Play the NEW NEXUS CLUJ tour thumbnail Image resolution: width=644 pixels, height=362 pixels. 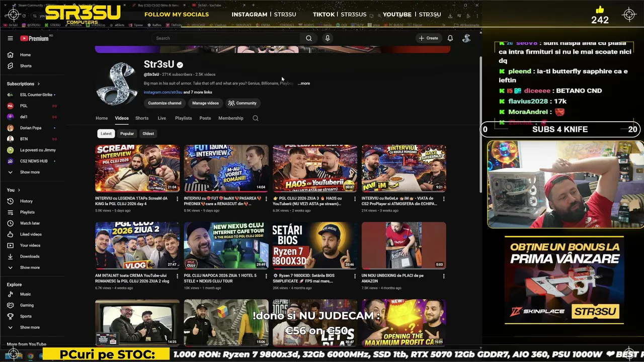pos(226,245)
